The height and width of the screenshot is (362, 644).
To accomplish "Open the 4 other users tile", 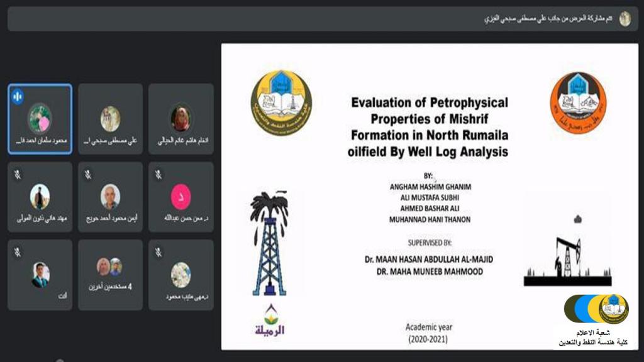I will (x=110, y=275).
